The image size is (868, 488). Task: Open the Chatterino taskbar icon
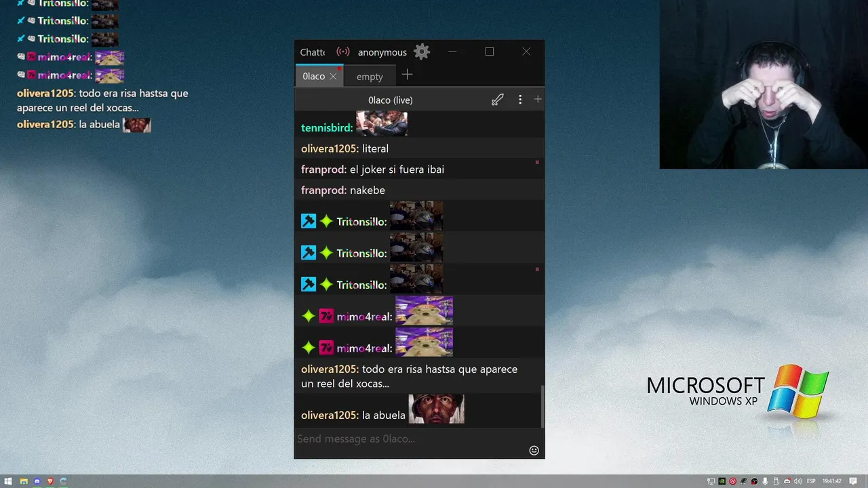pos(63,481)
